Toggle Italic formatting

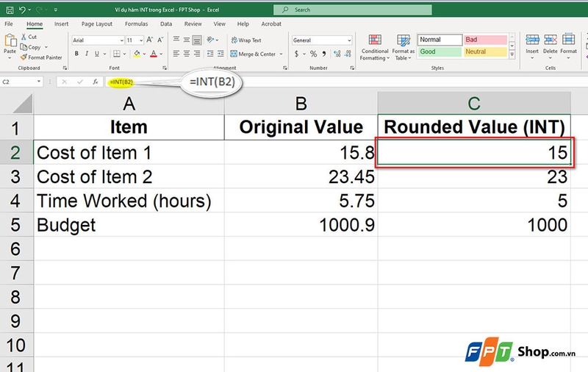tap(87, 54)
